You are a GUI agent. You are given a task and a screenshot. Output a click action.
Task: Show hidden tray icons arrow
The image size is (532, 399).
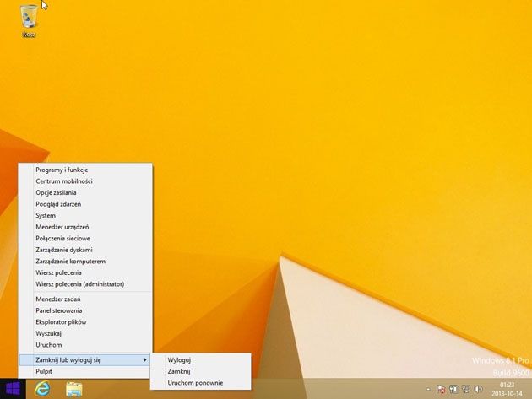428,390
